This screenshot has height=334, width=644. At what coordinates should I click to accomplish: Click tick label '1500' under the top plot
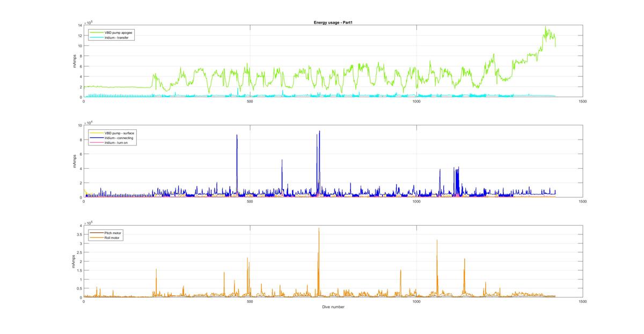[x=583, y=101]
